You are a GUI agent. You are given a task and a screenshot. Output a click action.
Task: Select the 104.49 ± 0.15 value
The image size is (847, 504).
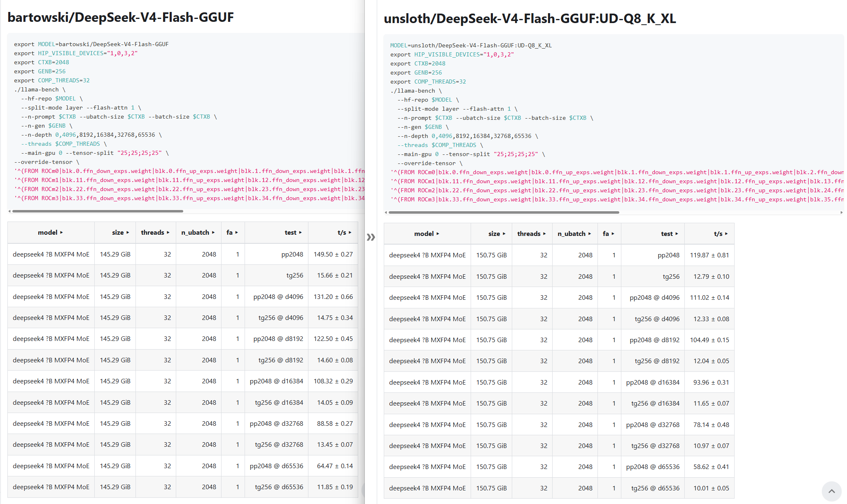coord(709,340)
